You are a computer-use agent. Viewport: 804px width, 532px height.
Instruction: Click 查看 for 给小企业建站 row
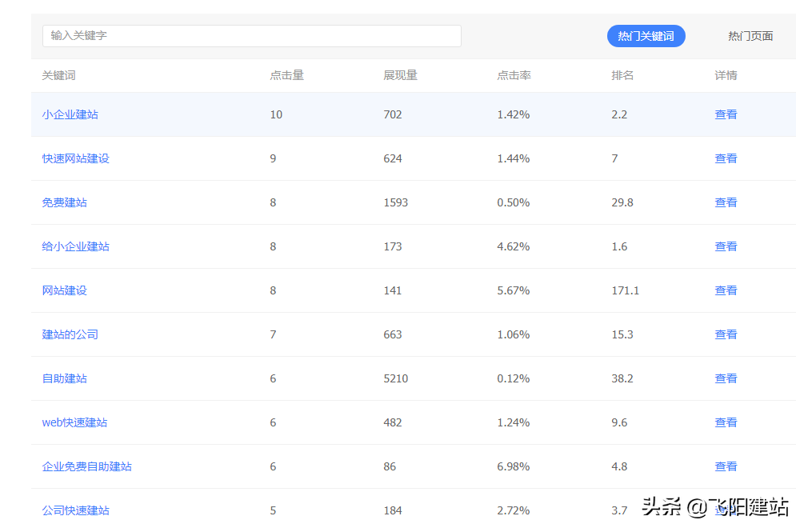(x=726, y=246)
